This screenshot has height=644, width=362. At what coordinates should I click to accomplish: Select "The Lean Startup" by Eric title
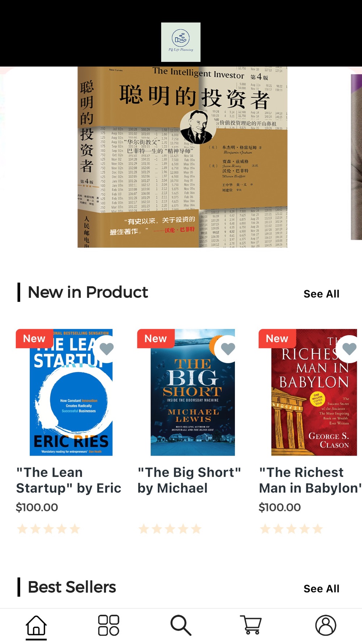pyautogui.click(x=69, y=480)
